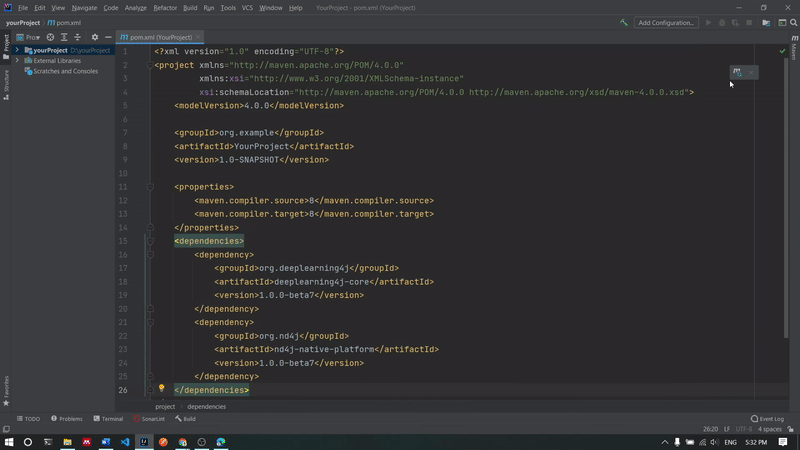Click the Debug bug icon
The height and width of the screenshot is (450, 800).
coord(722,22)
